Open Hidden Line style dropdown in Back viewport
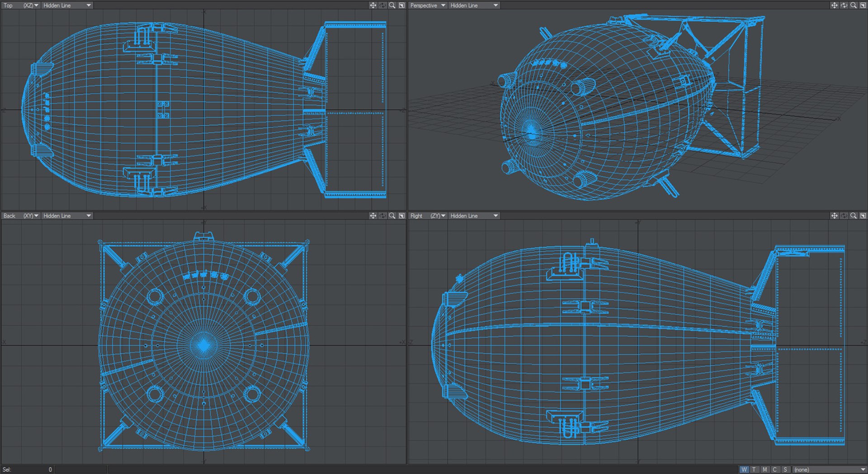This screenshot has width=868, height=474. click(x=67, y=216)
